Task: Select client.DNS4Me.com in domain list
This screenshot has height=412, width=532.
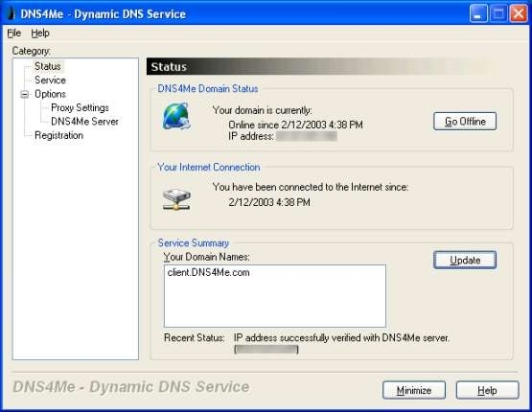Action: pos(209,273)
